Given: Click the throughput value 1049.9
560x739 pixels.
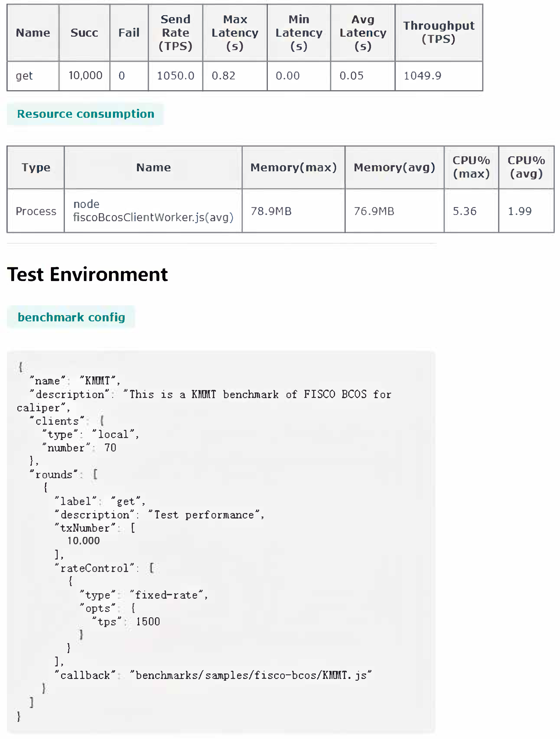Looking at the screenshot, I should pyautogui.click(x=422, y=76).
